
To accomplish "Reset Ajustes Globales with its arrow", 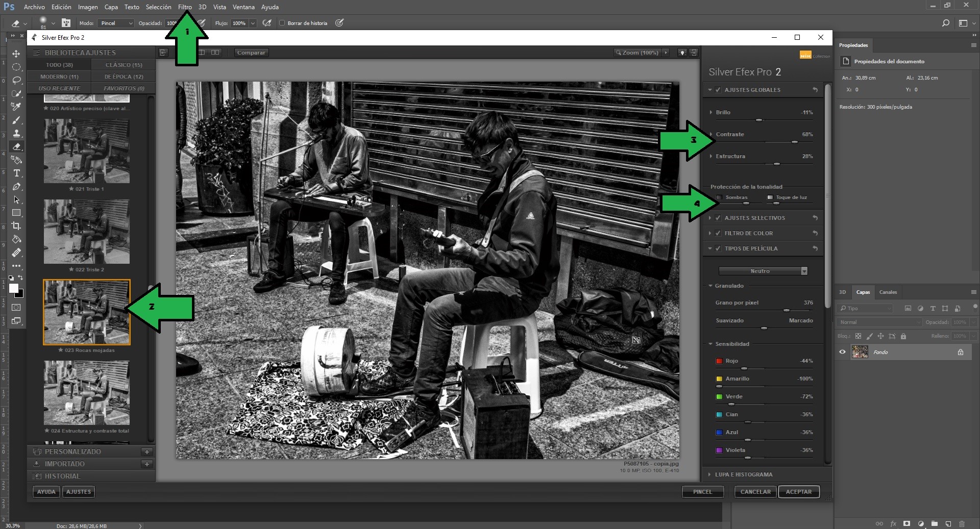I will point(815,90).
